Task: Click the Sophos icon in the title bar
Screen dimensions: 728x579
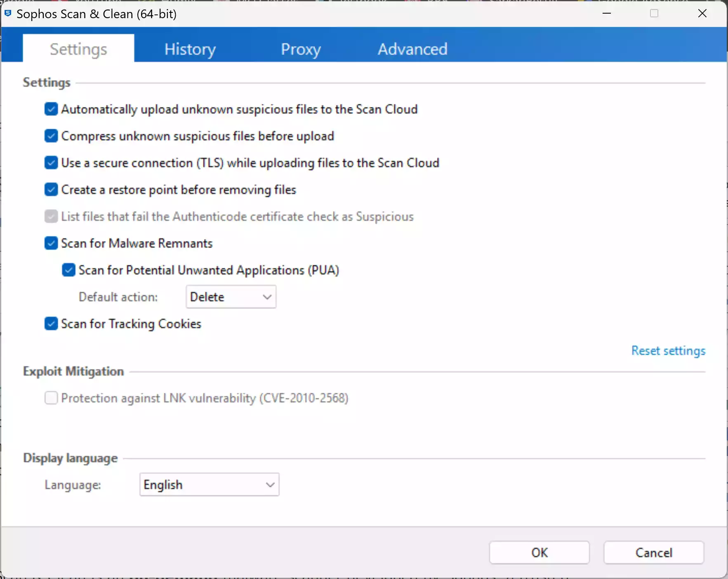Action: [x=7, y=13]
